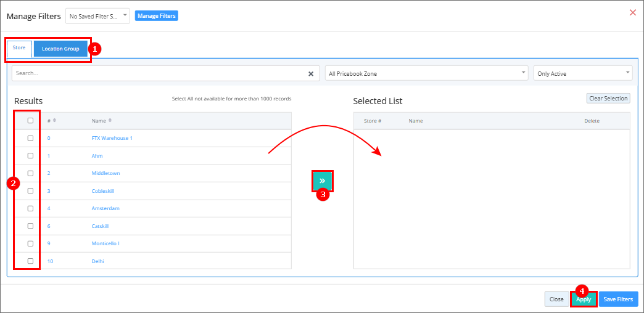Click the Clear Selection button

[x=608, y=99]
